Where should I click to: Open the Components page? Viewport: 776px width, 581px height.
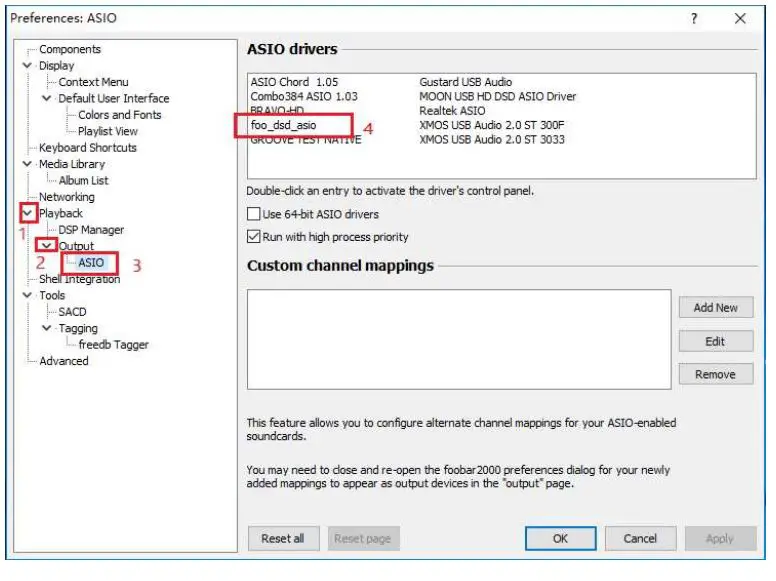[x=70, y=49]
